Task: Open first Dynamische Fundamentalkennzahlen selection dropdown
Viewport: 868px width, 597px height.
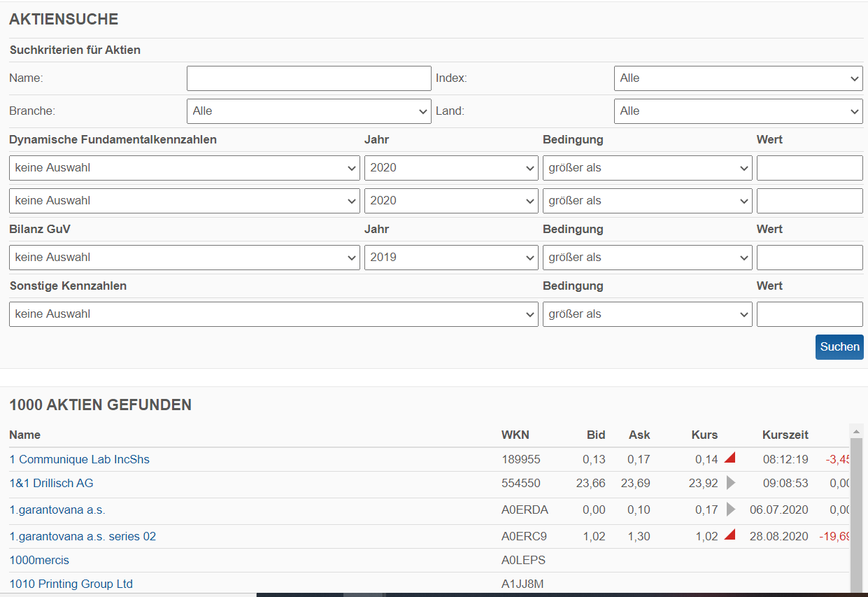Action: pyautogui.click(x=184, y=168)
